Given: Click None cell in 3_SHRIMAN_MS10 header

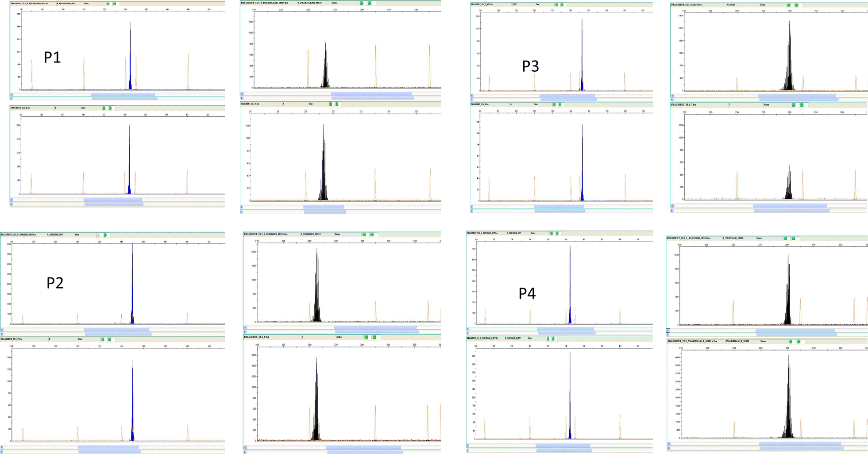Looking at the screenshot, I should [337, 234].
